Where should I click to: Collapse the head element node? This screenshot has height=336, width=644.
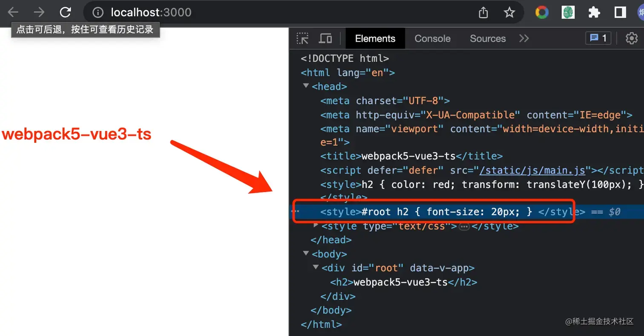[x=306, y=86]
